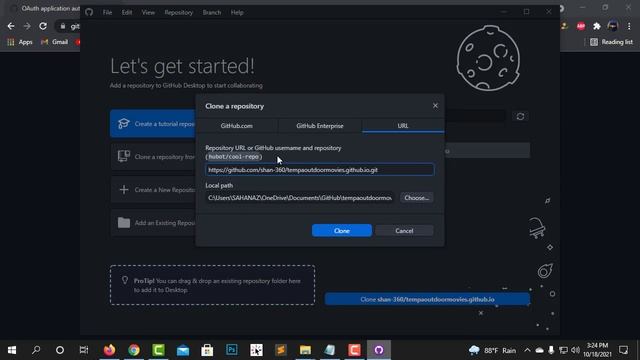Cancel the clone dialog

[x=404, y=231]
